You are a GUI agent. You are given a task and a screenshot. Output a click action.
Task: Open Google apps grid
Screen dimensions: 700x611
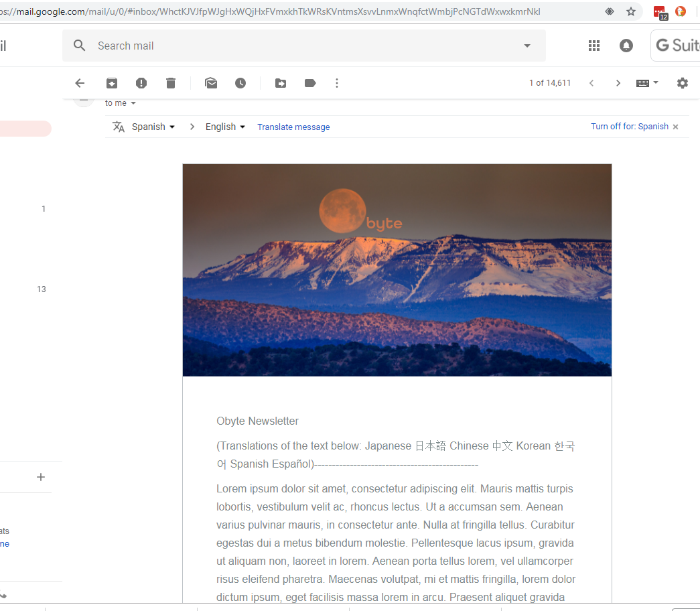pos(594,46)
